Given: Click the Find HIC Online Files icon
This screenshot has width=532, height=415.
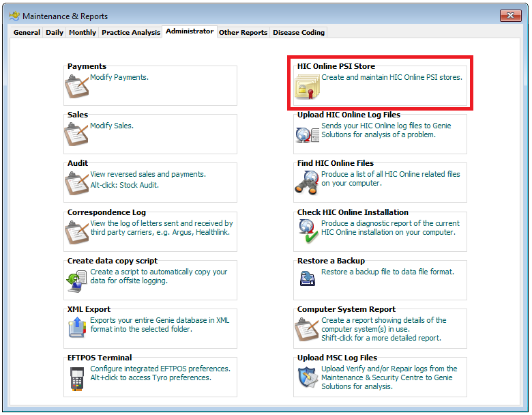Looking at the screenshot, I should click(307, 183).
